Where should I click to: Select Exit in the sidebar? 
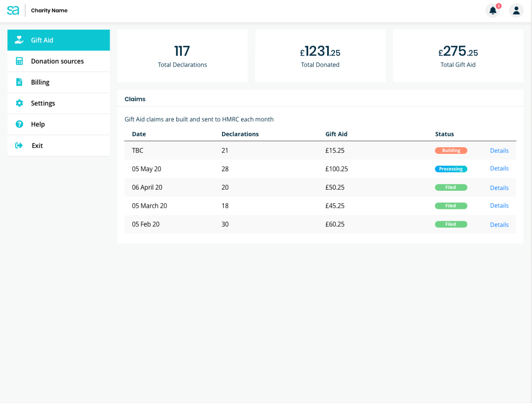(37, 146)
